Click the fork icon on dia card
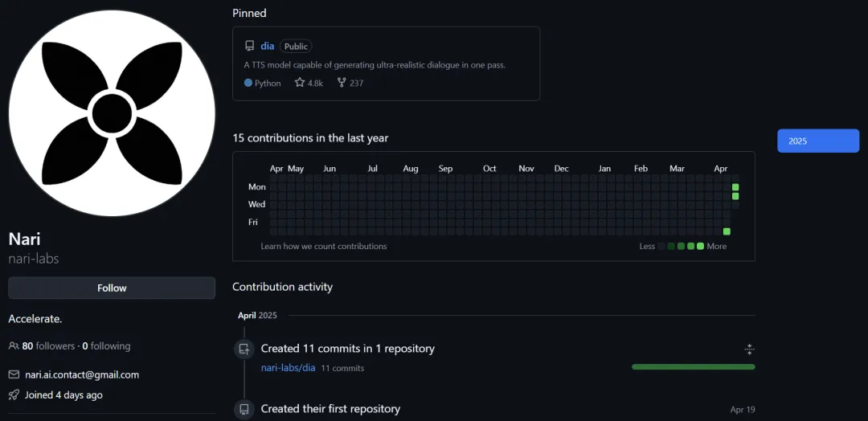The height and width of the screenshot is (421, 868). (x=342, y=83)
